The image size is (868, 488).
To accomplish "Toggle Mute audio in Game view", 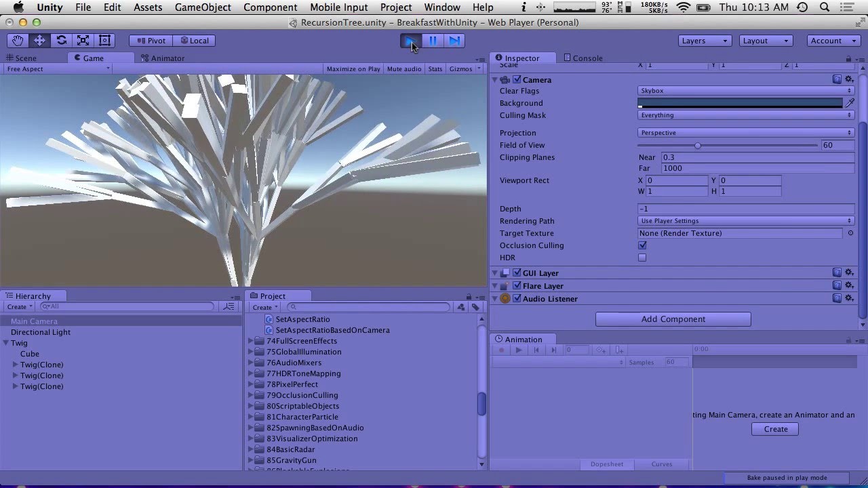I will [x=404, y=69].
